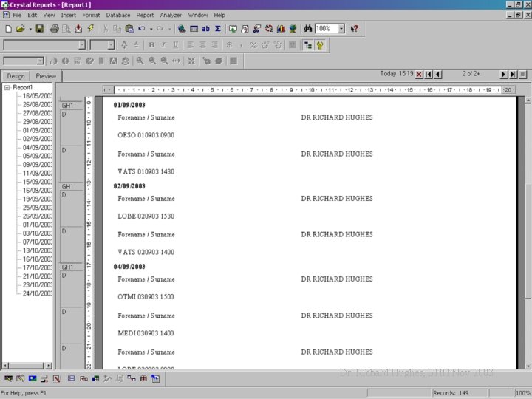Toggle Bold formatting
Image resolution: width=532 pixels, height=399 pixels.
tap(151, 45)
